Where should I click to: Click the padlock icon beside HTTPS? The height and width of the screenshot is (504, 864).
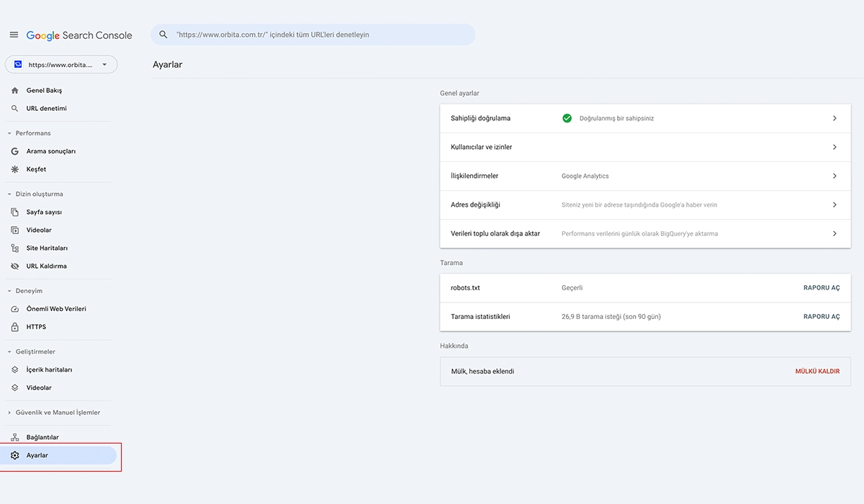pyautogui.click(x=15, y=327)
